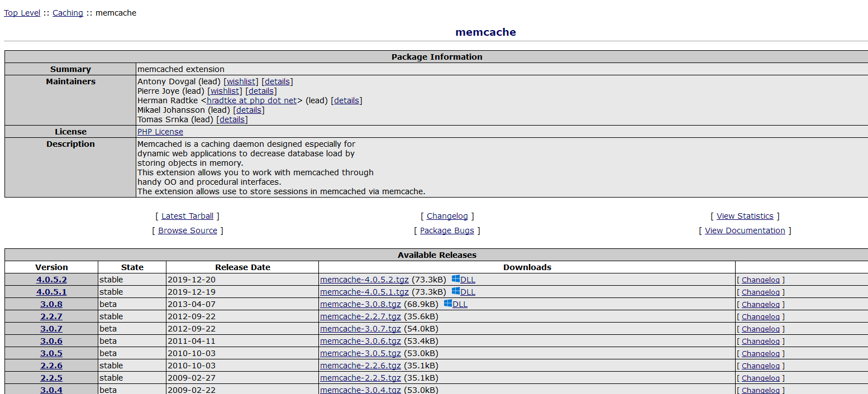Image resolution: width=868 pixels, height=394 pixels.
Task: Click the Downloads column header
Action: [527, 267]
